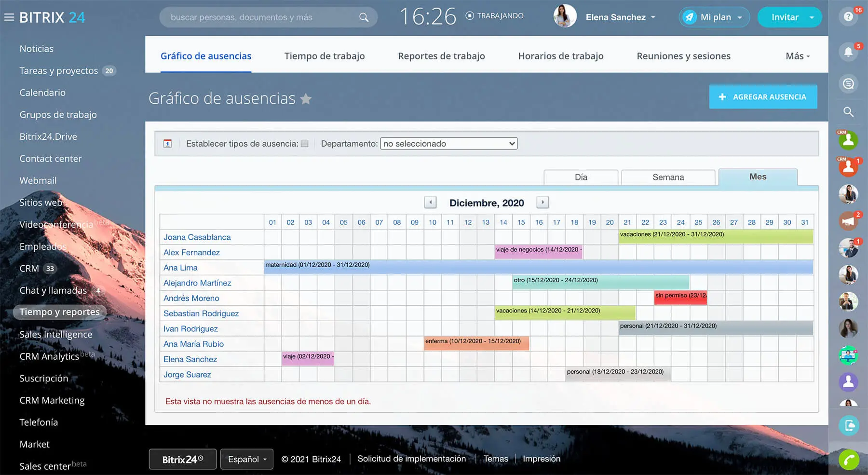Click the calendar icon in filter bar

(167, 144)
